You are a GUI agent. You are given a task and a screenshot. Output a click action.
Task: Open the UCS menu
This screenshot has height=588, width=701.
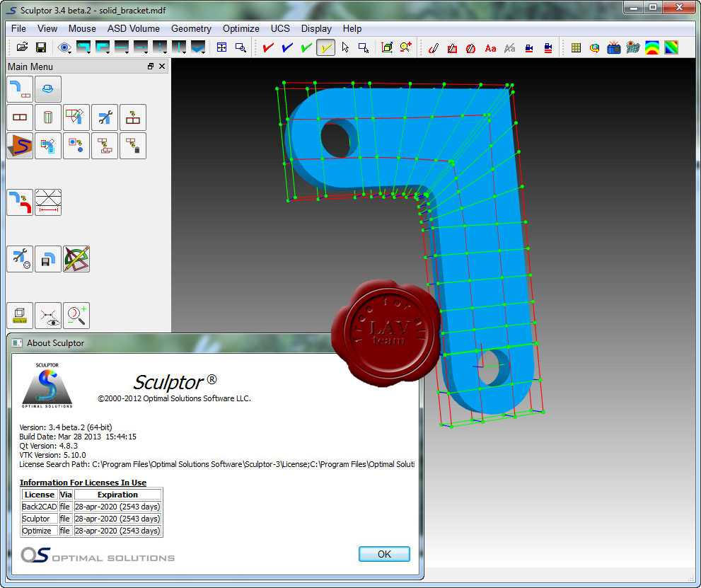280,28
